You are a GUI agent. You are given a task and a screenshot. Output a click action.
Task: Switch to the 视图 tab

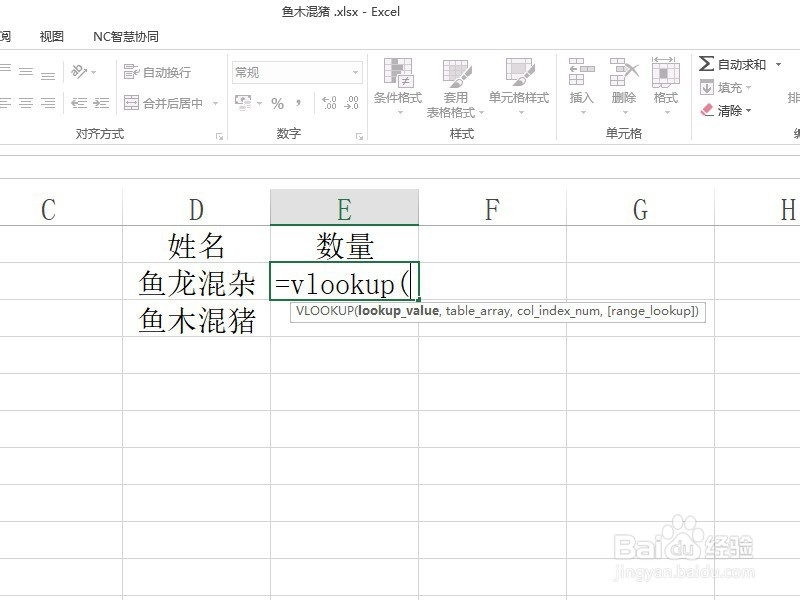tap(52, 36)
